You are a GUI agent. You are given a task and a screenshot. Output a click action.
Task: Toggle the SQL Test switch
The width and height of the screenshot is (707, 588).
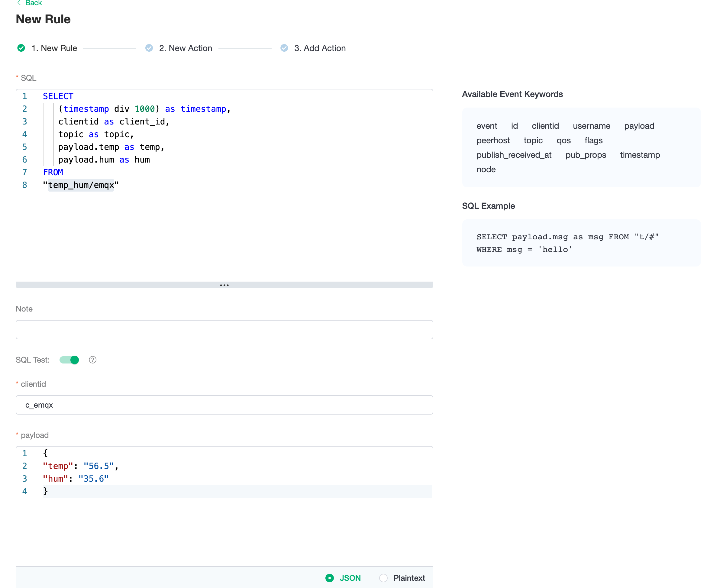tap(69, 360)
